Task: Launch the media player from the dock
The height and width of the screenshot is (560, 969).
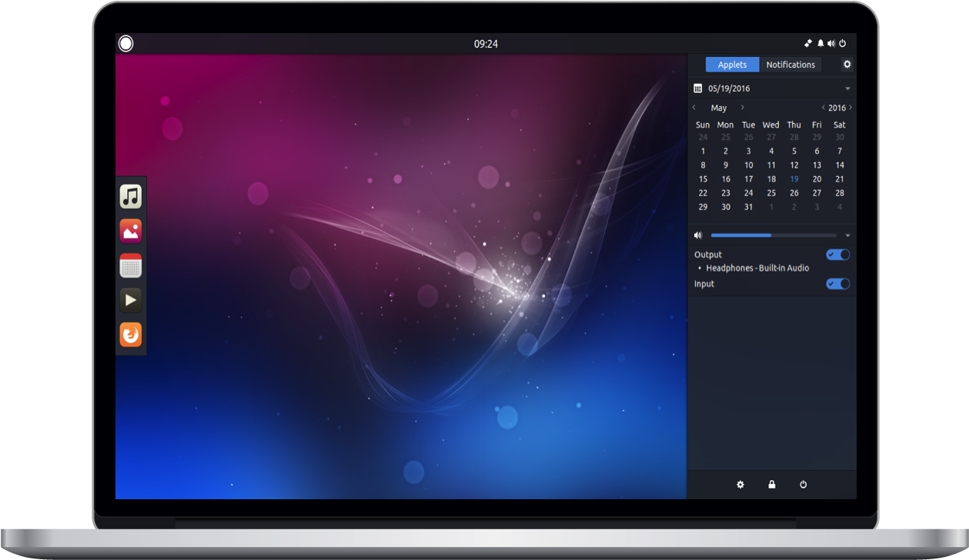Action: pos(130,300)
